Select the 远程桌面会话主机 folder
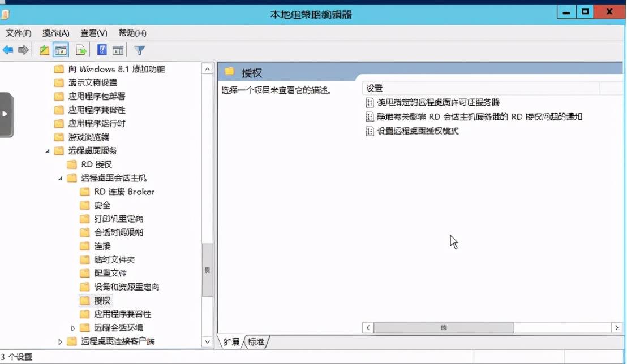 click(x=106, y=178)
